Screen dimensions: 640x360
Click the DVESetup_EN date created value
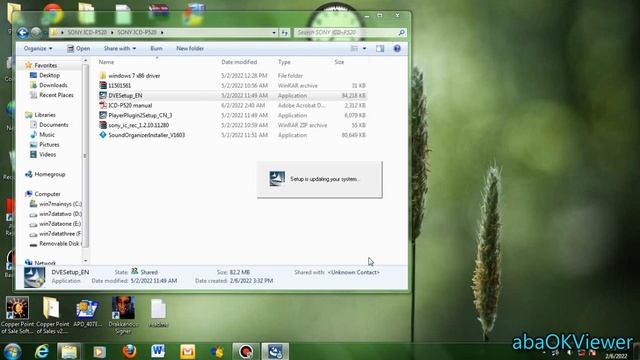251,281
